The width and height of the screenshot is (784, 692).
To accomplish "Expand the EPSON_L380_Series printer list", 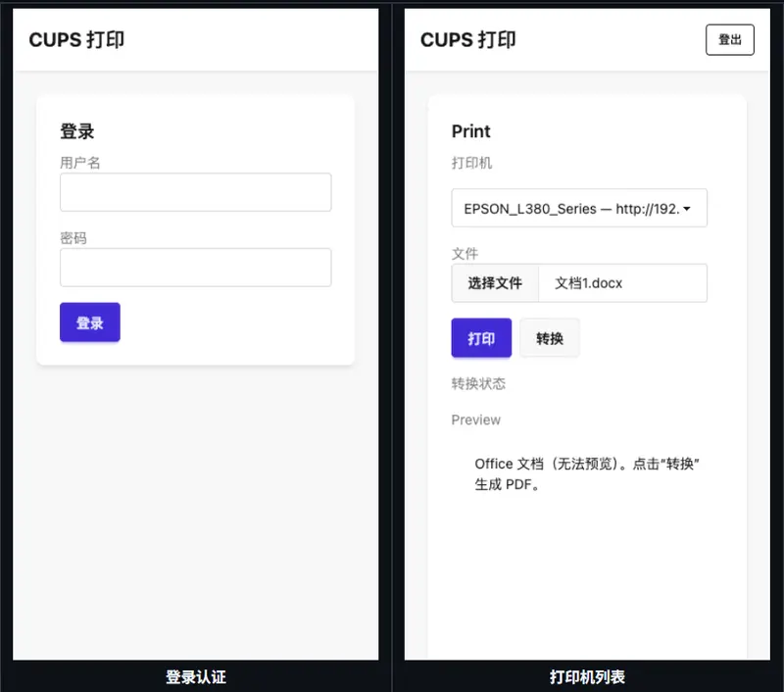I will click(x=578, y=208).
